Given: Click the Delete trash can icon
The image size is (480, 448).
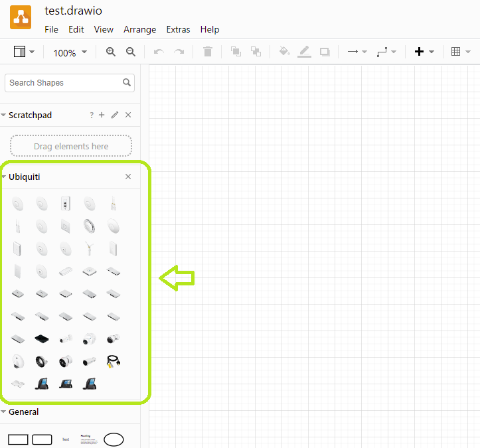Looking at the screenshot, I should click(208, 51).
